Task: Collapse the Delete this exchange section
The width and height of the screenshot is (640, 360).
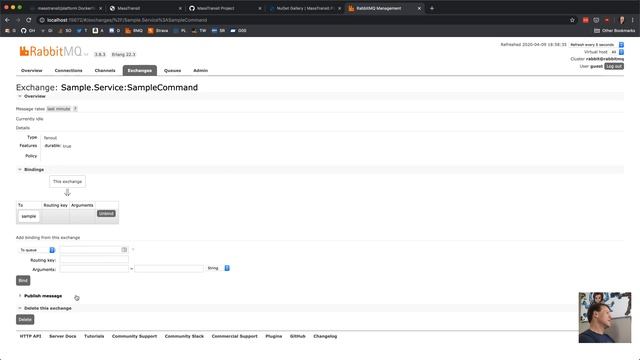Action: pos(47,308)
